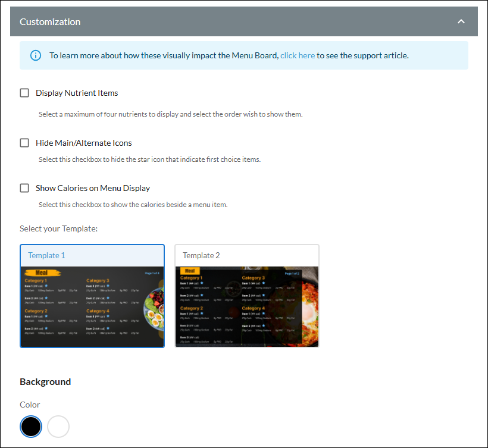This screenshot has width=488, height=448.
Task: Select the Template 1 preview thumbnail
Action: 92,306
